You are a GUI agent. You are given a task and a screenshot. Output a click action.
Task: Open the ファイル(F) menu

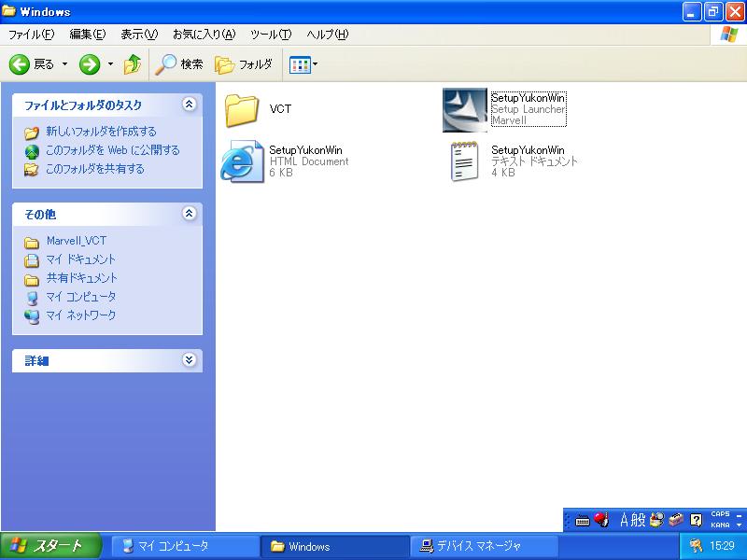32,35
